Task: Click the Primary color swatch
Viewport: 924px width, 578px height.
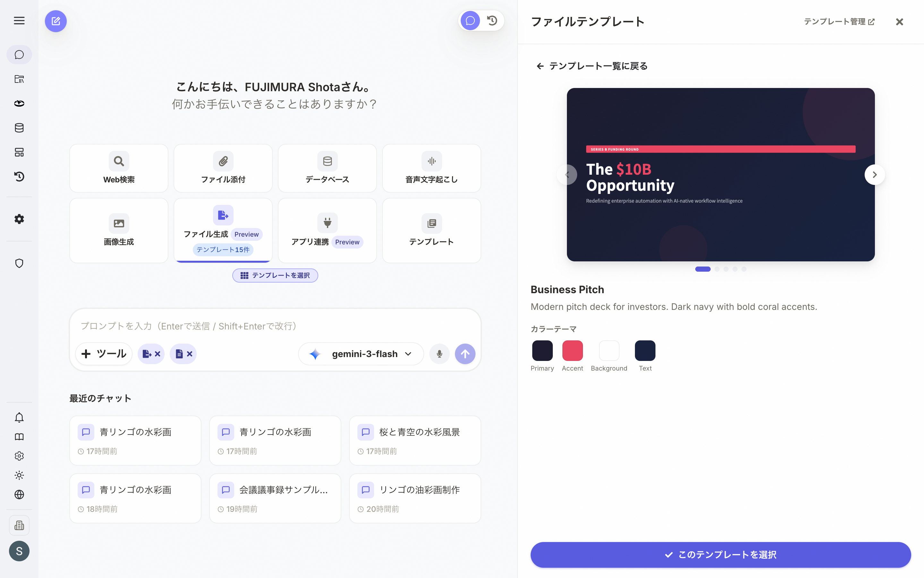Action: (x=542, y=351)
